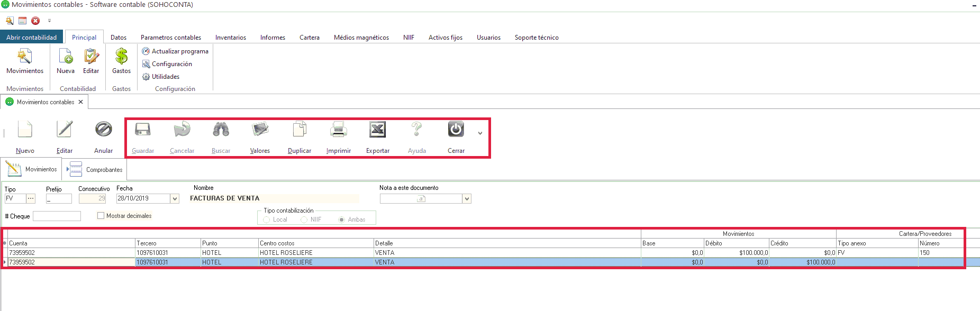Select the Local radio button
Image resolution: width=980 pixels, height=311 pixels.
pos(267,219)
